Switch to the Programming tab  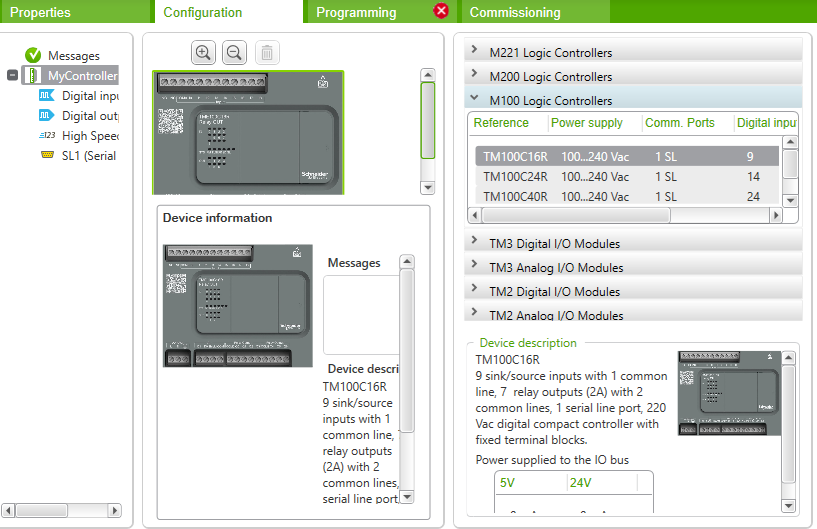pos(381,11)
